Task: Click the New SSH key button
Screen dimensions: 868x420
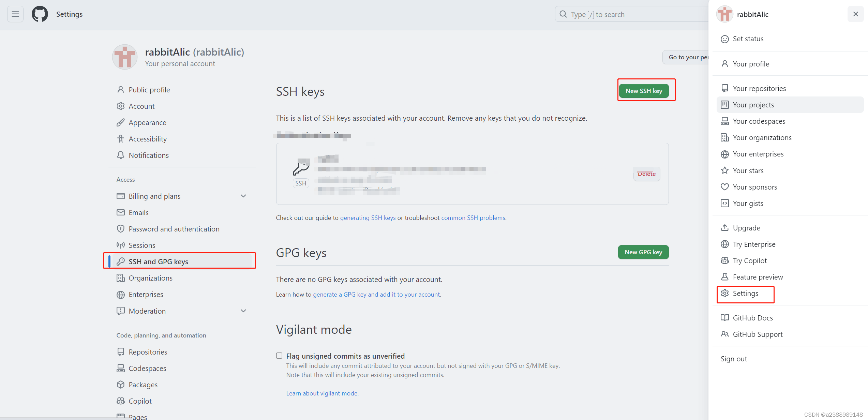Action: coord(644,91)
